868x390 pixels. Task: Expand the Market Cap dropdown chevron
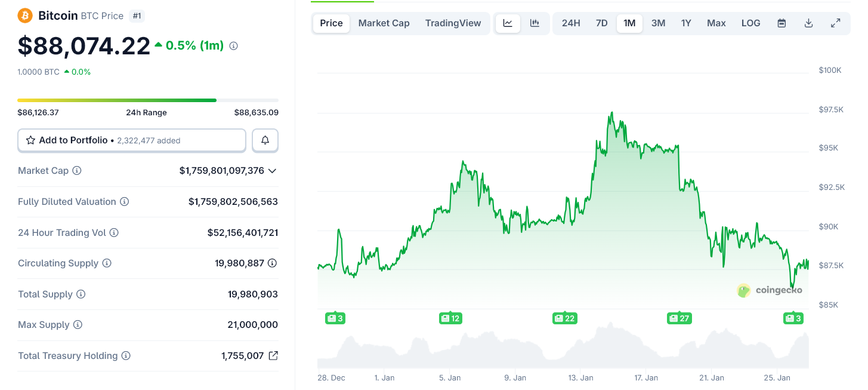pos(272,171)
